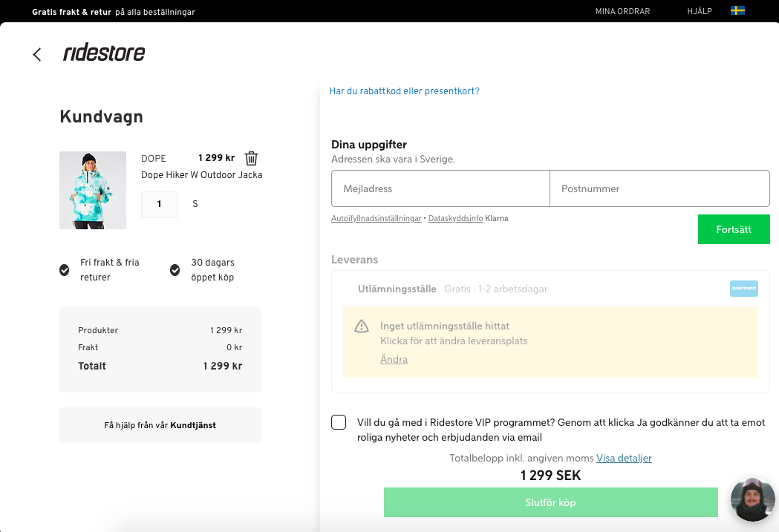The image size is (779, 532).
Task: Open the rabattkod eller presentkort link
Action: [x=405, y=91]
